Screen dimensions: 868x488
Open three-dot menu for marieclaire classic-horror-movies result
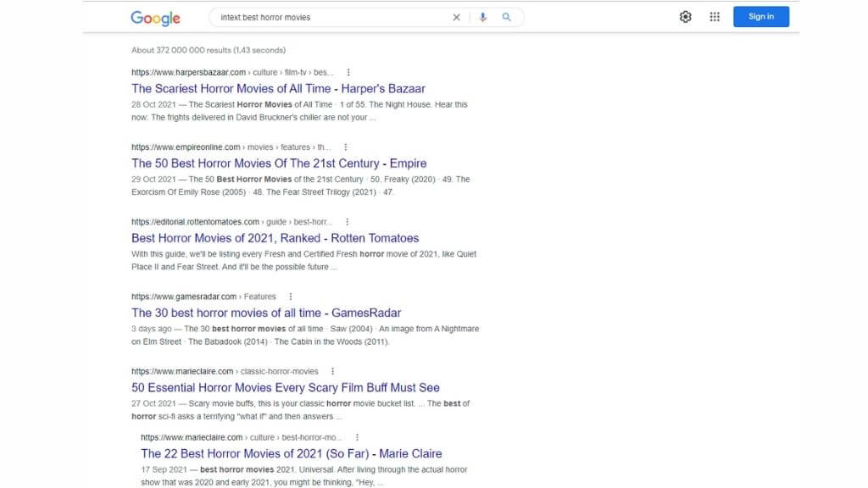[x=332, y=371]
